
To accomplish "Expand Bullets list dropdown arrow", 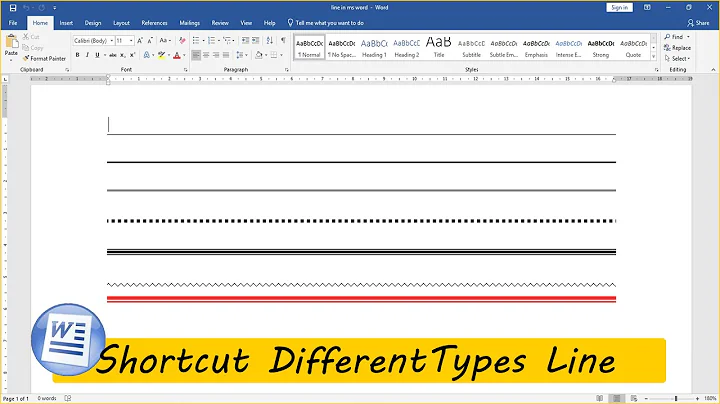I will [203, 41].
